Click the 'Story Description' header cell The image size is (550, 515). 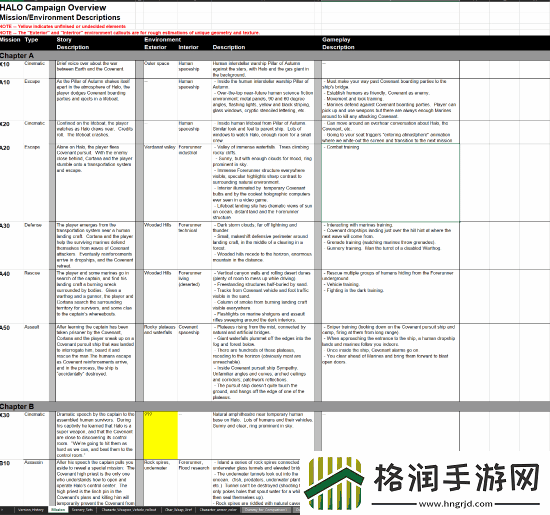tap(73, 43)
